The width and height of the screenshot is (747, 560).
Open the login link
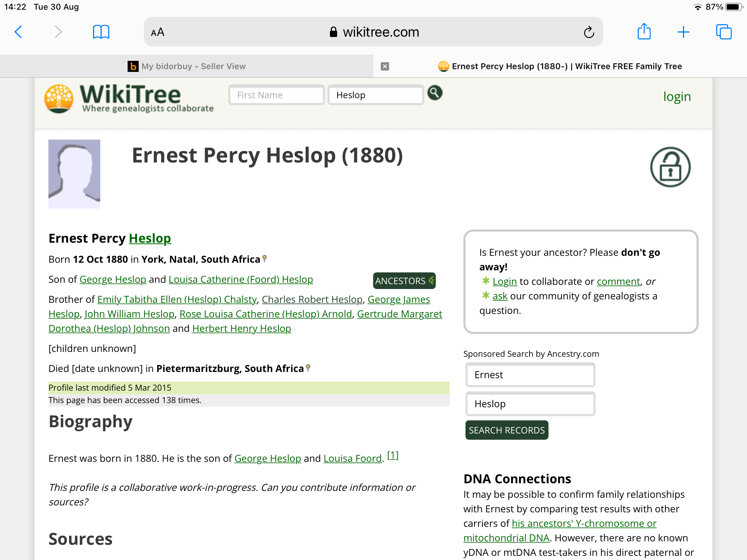pyautogui.click(x=677, y=97)
